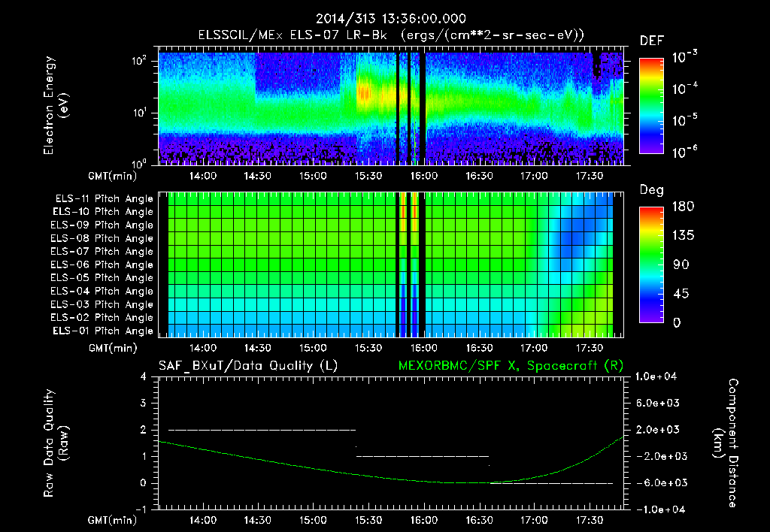Click the GMT(min) label under the spectrogram
Screen dimensions: 770x532
tap(113, 176)
